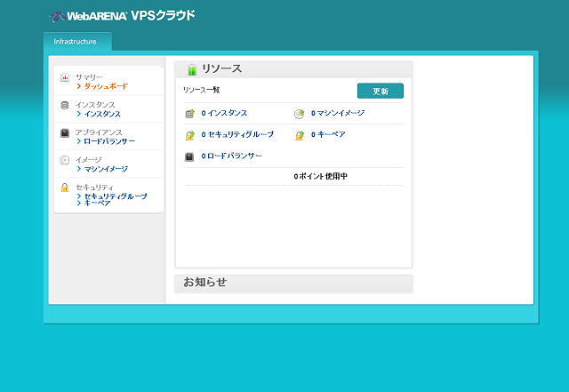
Task: Click the WebARENA VPSクラウド logo
Action: (122, 16)
